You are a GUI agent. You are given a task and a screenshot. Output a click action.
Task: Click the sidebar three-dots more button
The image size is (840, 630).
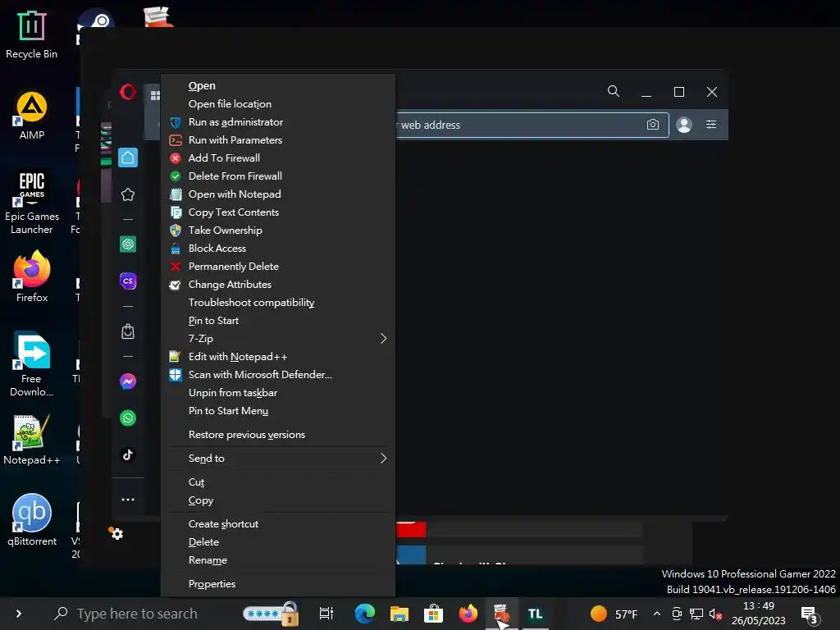(127, 500)
